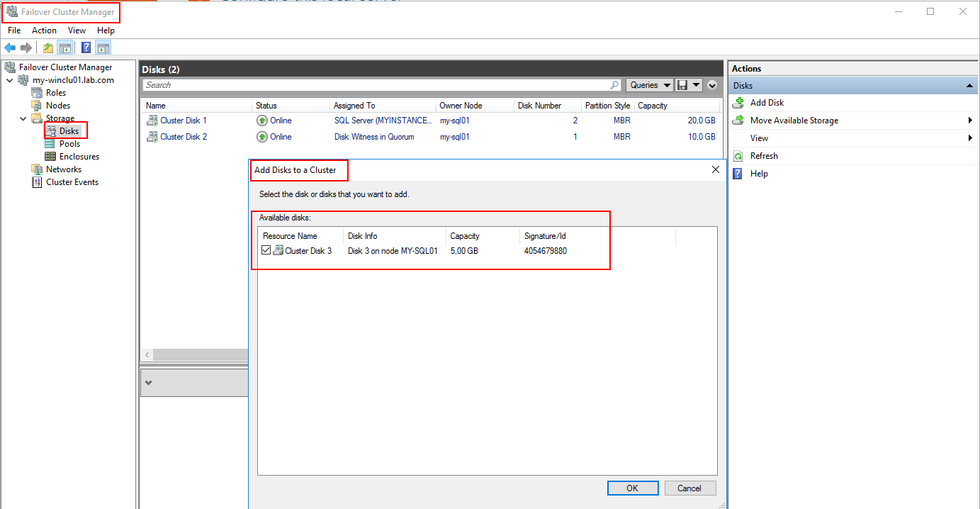The height and width of the screenshot is (509, 980).
Task: Select the 'Cluster Disk 2' name text
Action: [184, 137]
